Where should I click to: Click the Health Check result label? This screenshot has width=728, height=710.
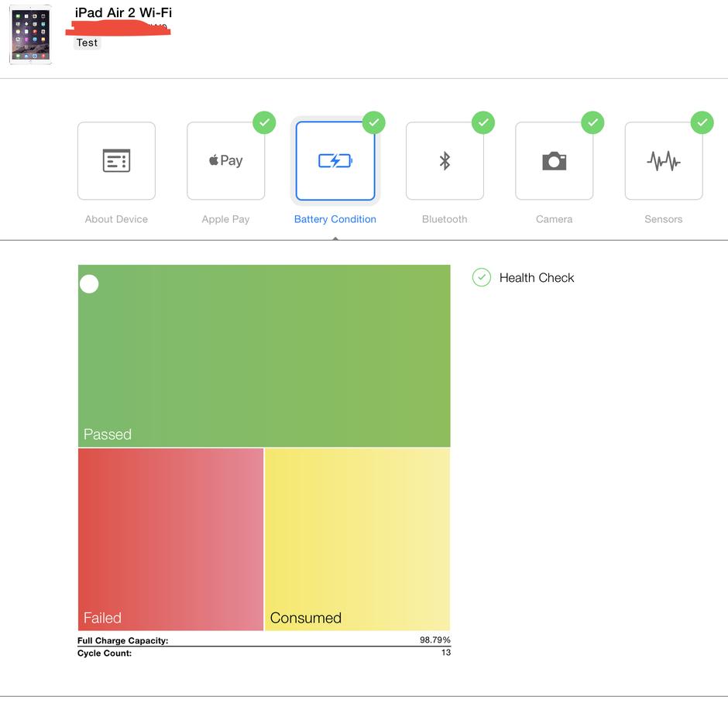click(537, 277)
